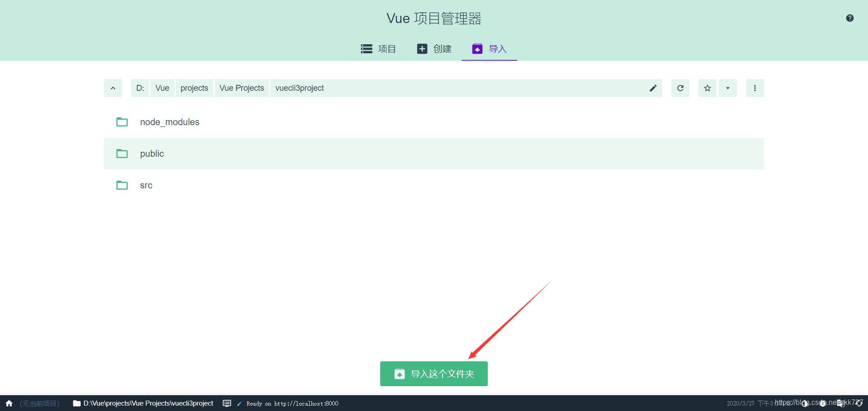Open the node_modules folder
The height and width of the screenshot is (411, 868).
coord(434,122)
